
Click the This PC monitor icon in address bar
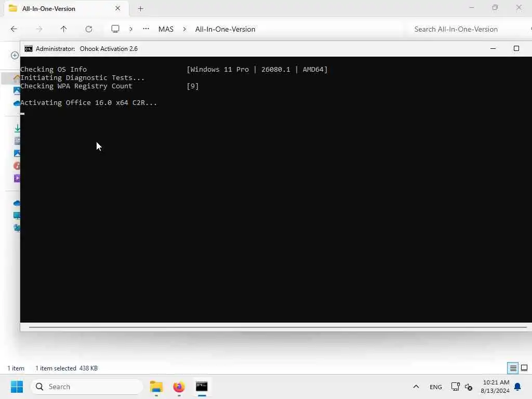point(115,29)
